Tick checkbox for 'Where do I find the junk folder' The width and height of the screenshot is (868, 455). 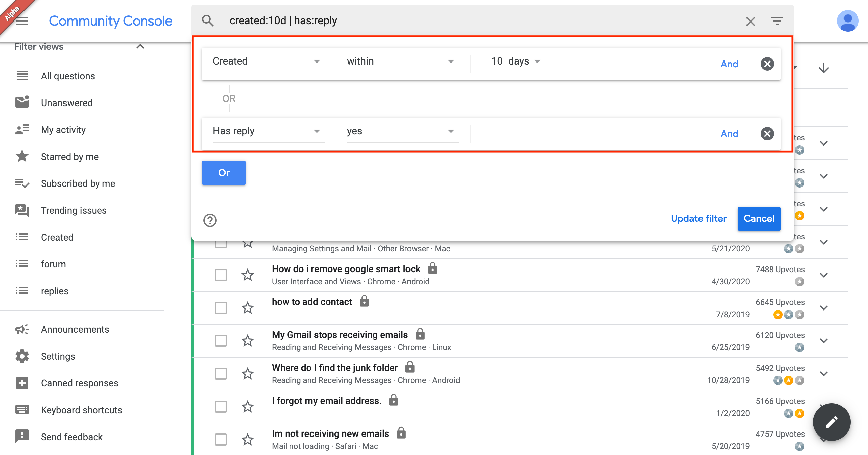221,373
